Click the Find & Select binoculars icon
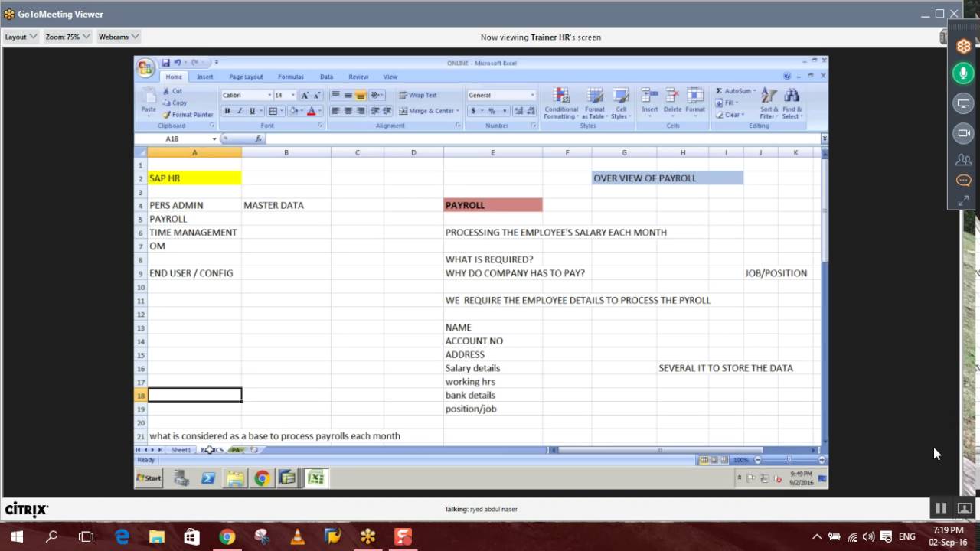 click(x=792, y=96)
